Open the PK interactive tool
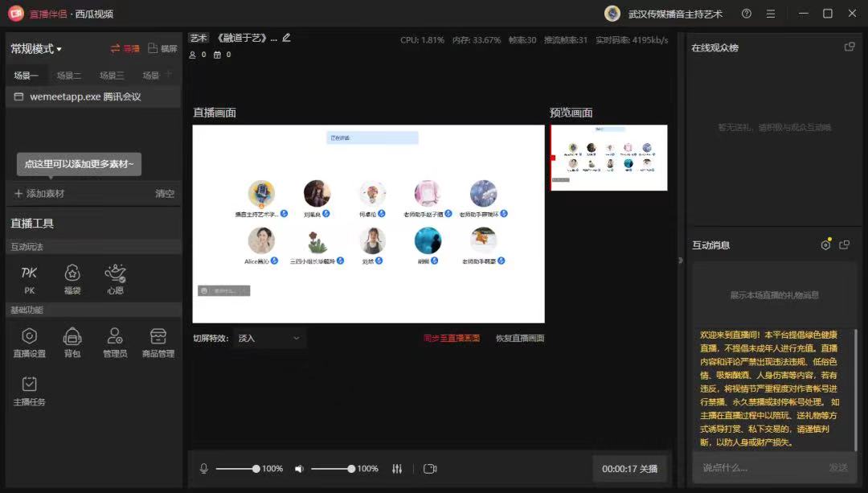The height and width of the screenshot is (493, 868). [x=29, y=277]
